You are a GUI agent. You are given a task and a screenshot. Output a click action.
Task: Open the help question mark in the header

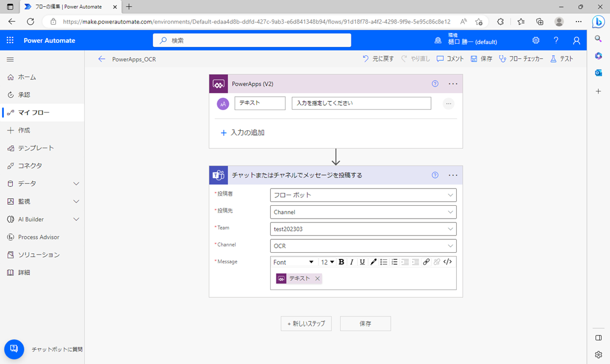[x=556, y=40]
